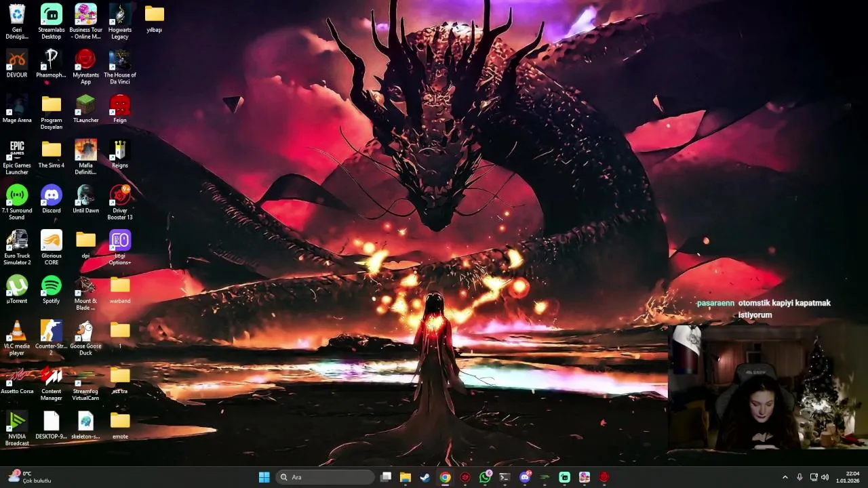Open Steam from the taskbar
The image size is (868, 488).
click(425, 477)
